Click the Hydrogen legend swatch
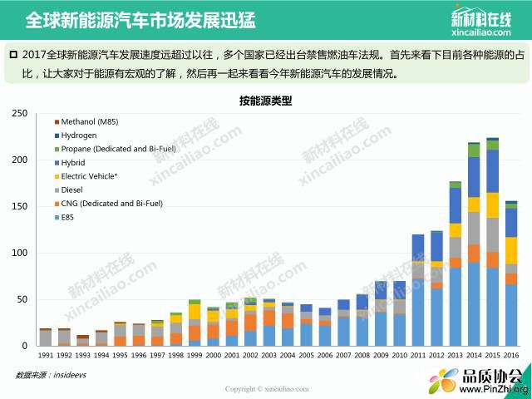The height and width of the screenshot is (399, 532). pos(57,135)
